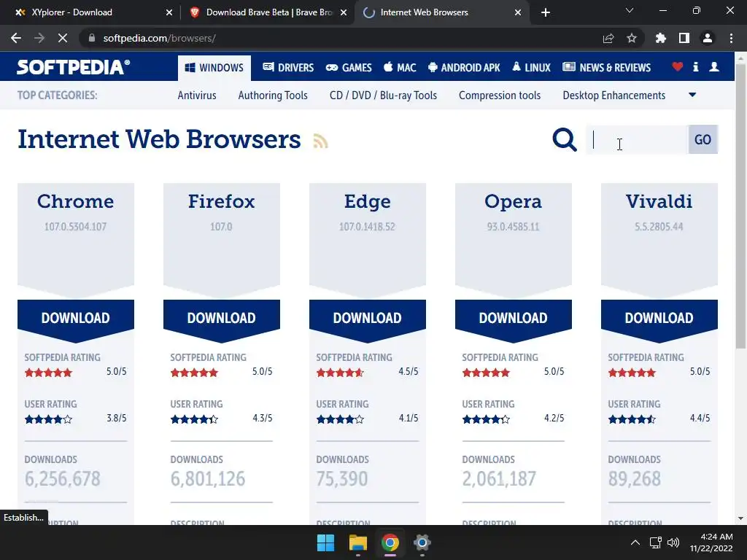
Task: Open Desktop Enhancements category
Action: coord(614,96)
